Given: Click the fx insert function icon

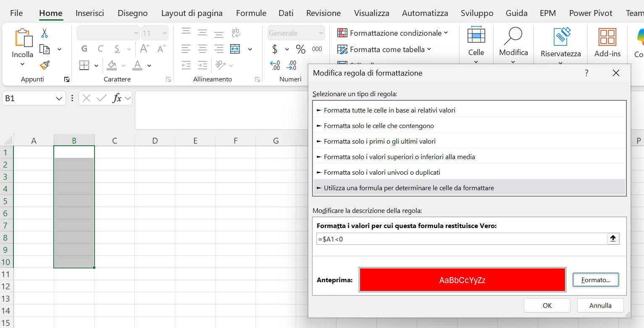Looking at the screenshot, I should (117, 98).
